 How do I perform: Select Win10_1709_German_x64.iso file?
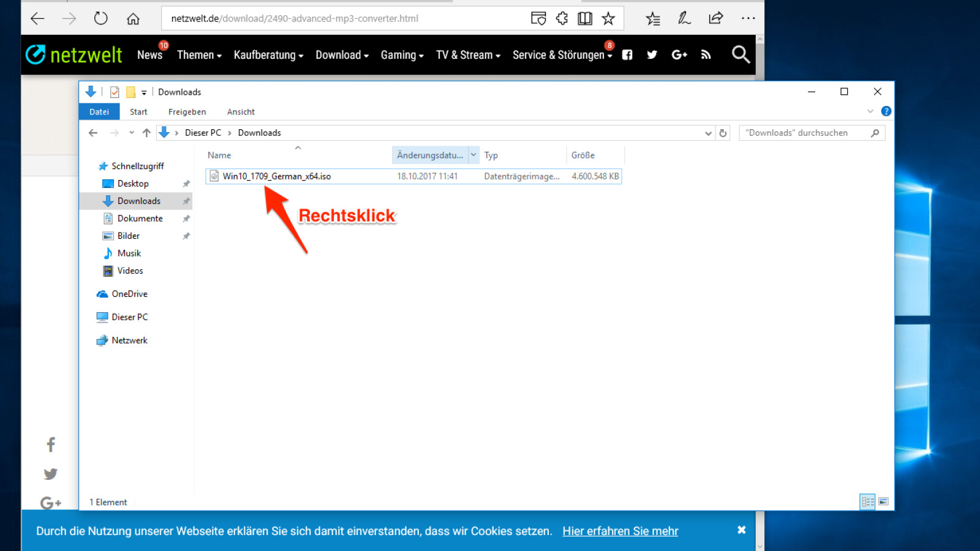[277, 176]
